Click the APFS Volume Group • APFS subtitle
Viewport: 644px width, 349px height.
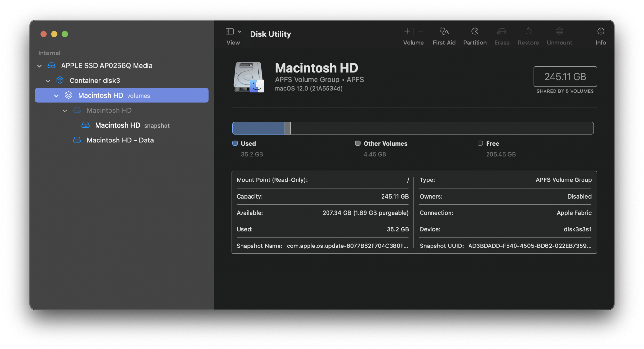point(319,80)
